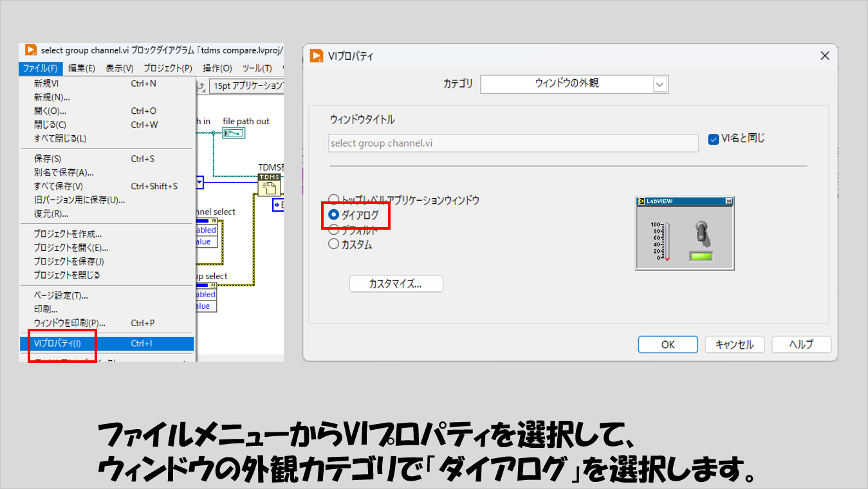Select the カスタム radio button
868x489 pixels.
334,244
